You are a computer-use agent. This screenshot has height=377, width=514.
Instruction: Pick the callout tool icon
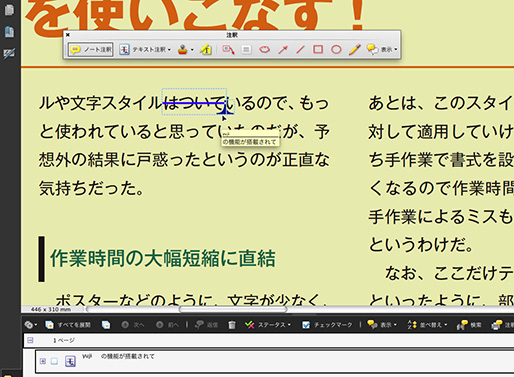[228, 50]
